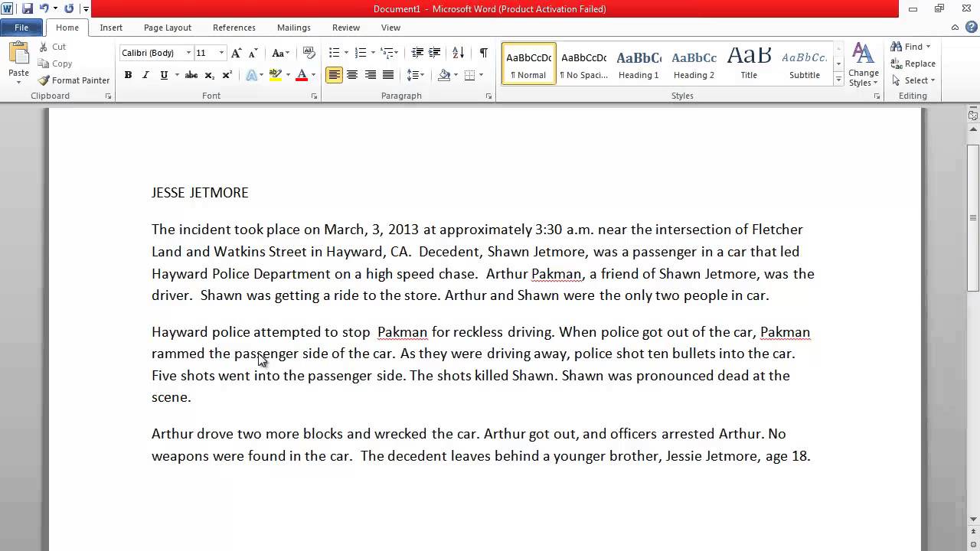Apply paragraph shading color
980x551 pixels.
(444, 75)
